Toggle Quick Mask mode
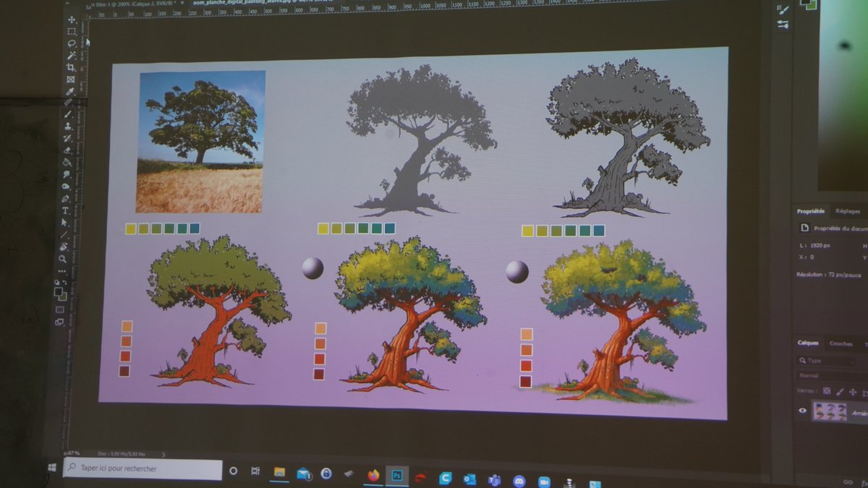 [x=61, y=309]
